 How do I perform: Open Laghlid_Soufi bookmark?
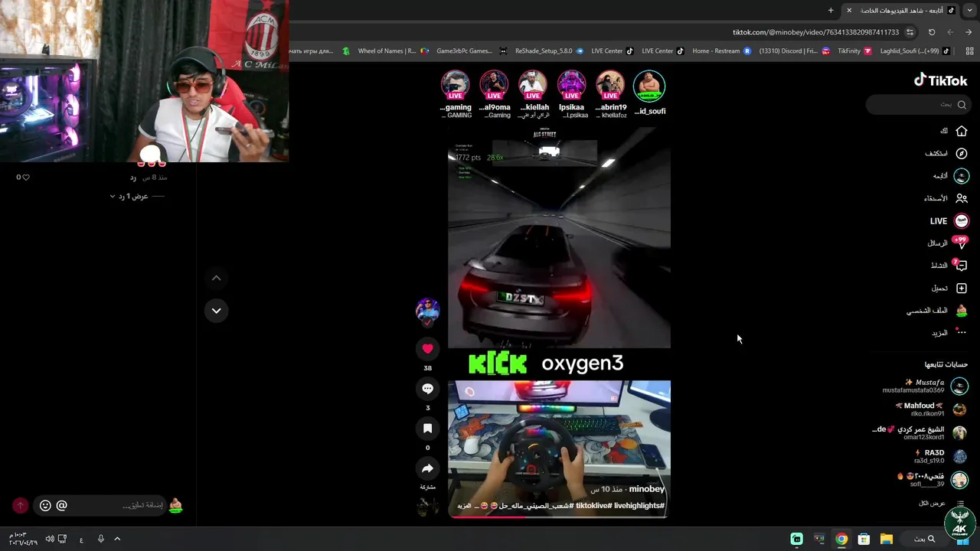point(915,51)
